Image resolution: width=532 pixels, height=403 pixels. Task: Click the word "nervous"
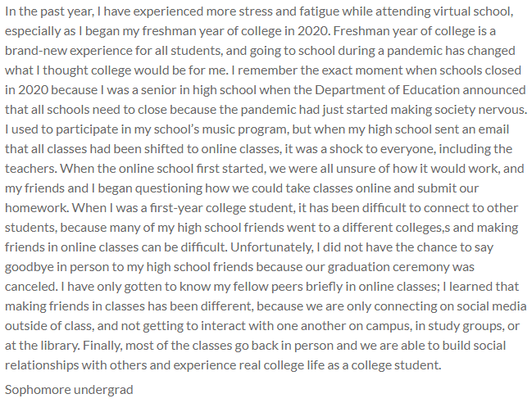[500, 109]
